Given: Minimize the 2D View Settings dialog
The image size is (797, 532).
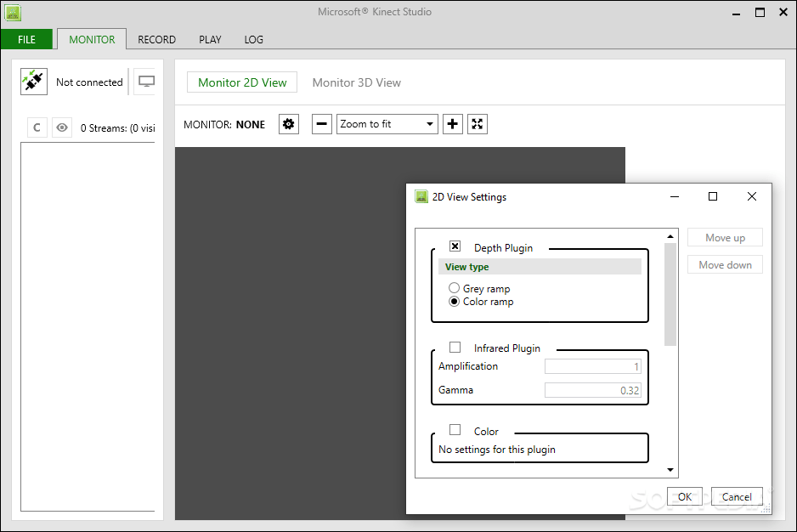Looking at the screenshot, I should click(x=675, y=196).
